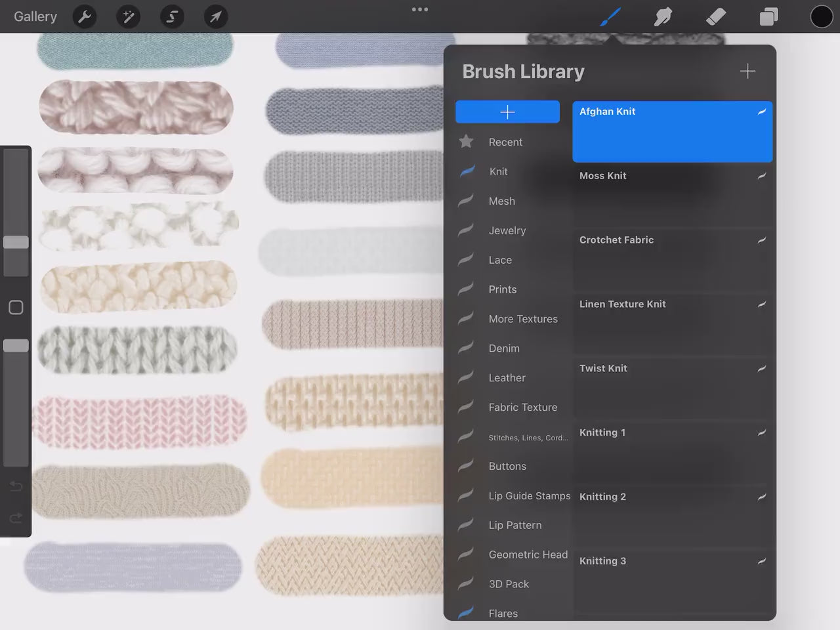
Task: Open the color picker swatch
Action: (822, 16)
